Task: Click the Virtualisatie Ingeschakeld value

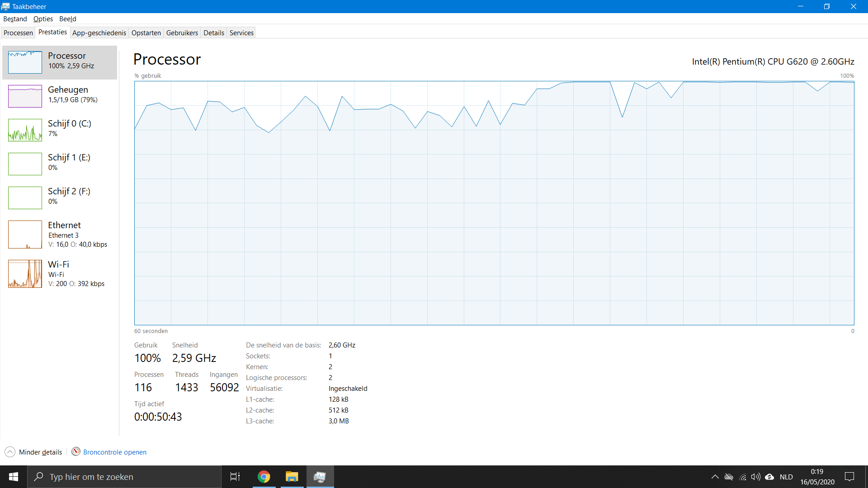Action: click(x=348, y=389)
